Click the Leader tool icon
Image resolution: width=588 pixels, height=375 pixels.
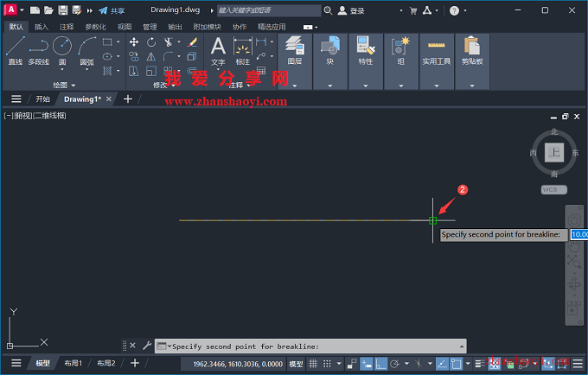click(261, 56)
